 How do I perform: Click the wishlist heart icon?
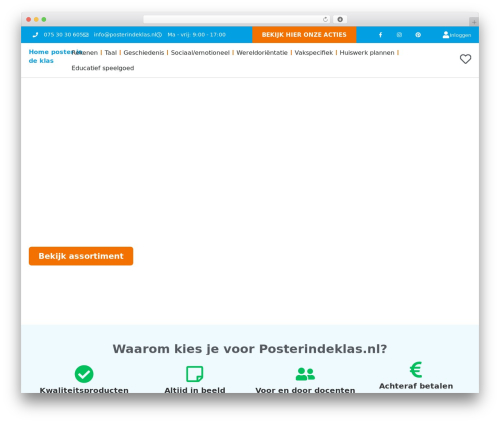[465, 59]
